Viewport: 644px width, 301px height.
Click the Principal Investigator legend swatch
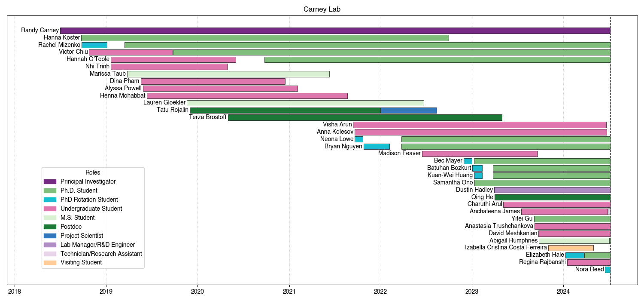(x=50, y=181)
